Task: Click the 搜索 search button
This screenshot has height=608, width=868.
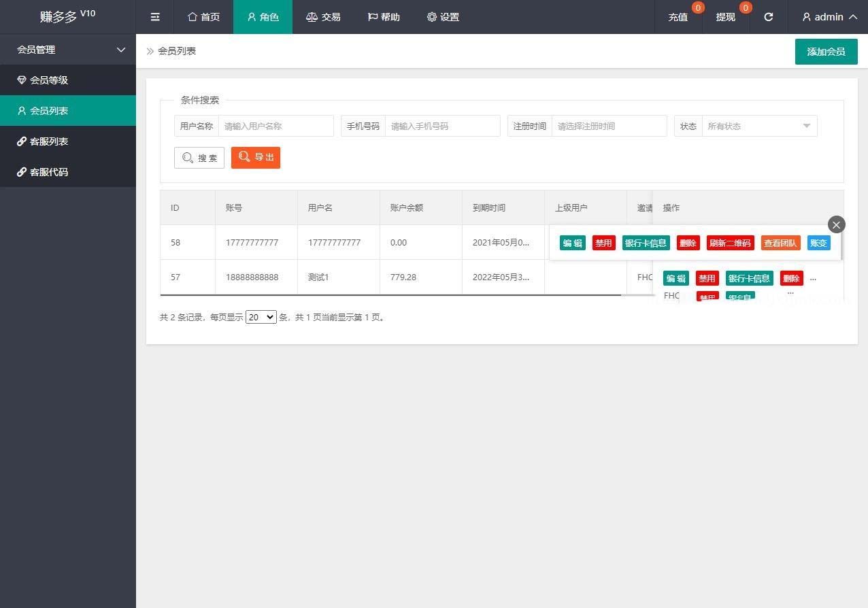Action: [199, 158]
